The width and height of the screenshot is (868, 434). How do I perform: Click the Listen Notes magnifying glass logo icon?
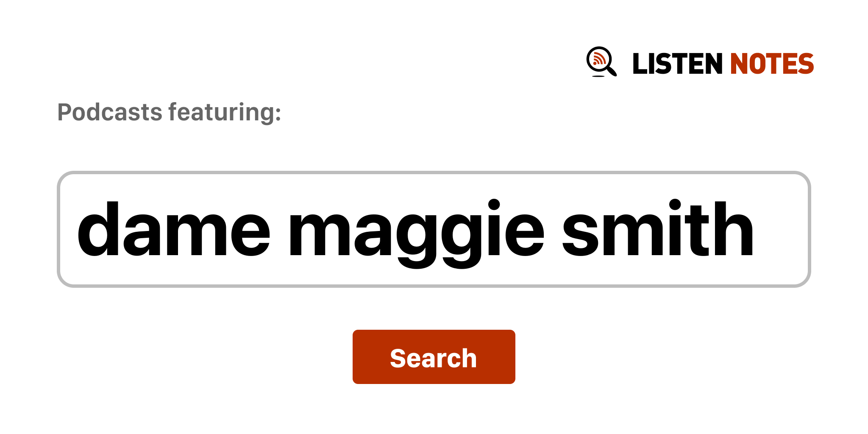click(x=601, y=61)
